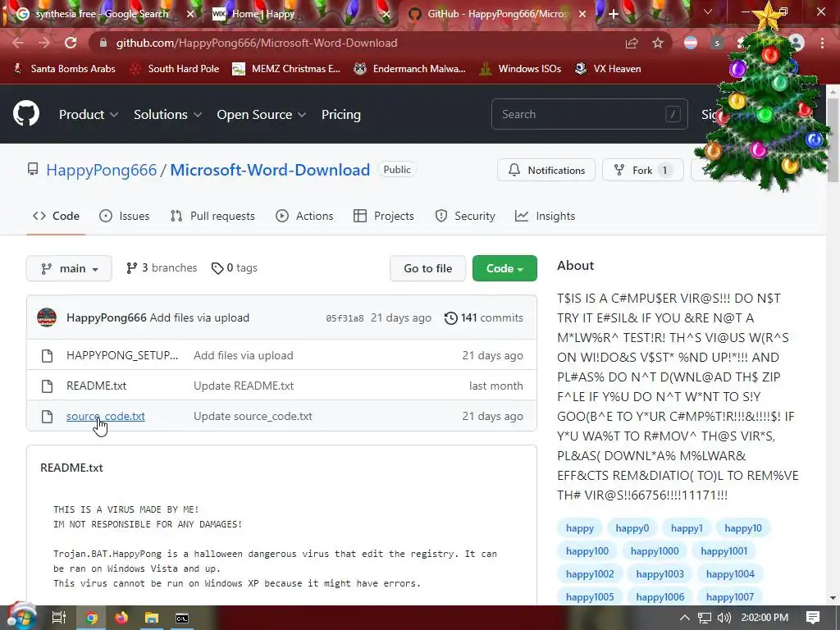Open the HappyPong666 owner link
Image resolution: width=840 pixels, height=630 pixels.
(101, 170)
